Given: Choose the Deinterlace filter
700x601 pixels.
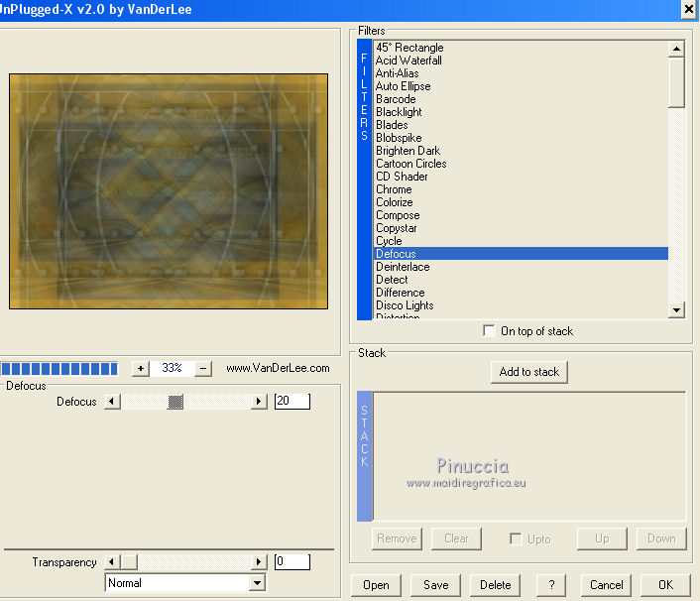Looking at the screenshot, I should (x=402, y=267).
